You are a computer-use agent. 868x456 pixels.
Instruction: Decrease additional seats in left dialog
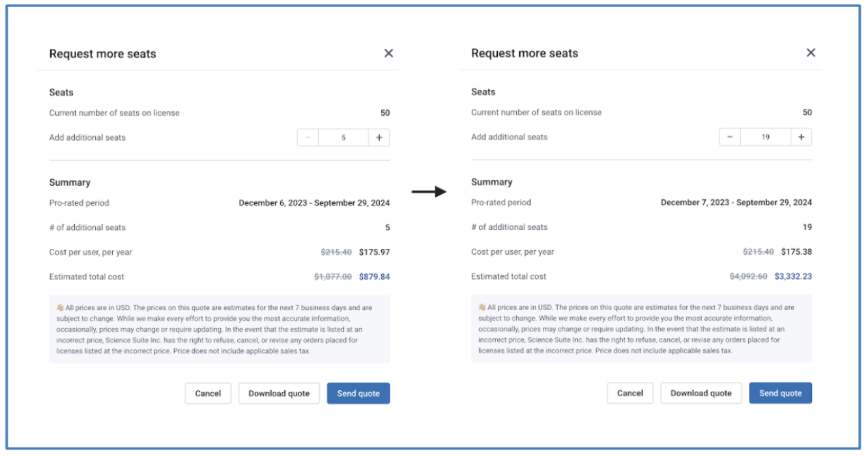(308, 137)
